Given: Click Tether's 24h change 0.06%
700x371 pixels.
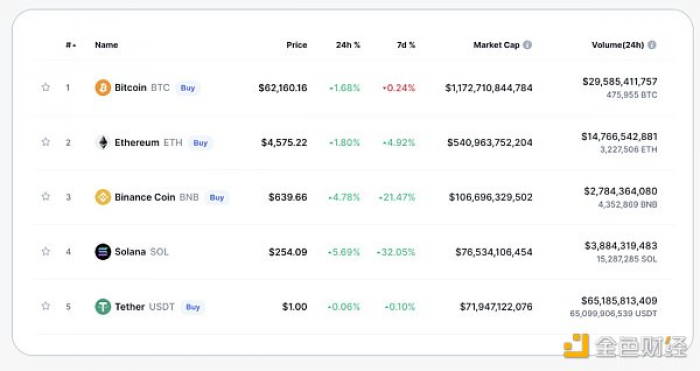Looking at the screenshot, I should click(x=344, y=307).
